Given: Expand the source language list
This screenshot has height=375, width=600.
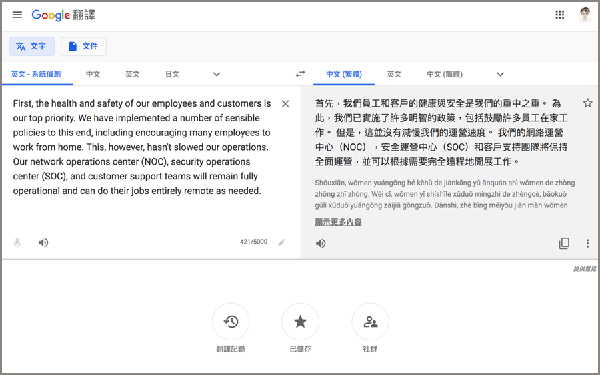Looking at the screenshot, I should [217, 74].
